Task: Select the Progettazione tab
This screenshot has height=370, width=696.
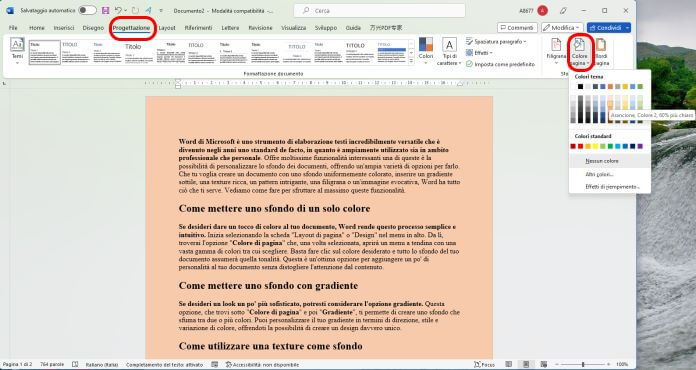Action: [x=131, y=28]
